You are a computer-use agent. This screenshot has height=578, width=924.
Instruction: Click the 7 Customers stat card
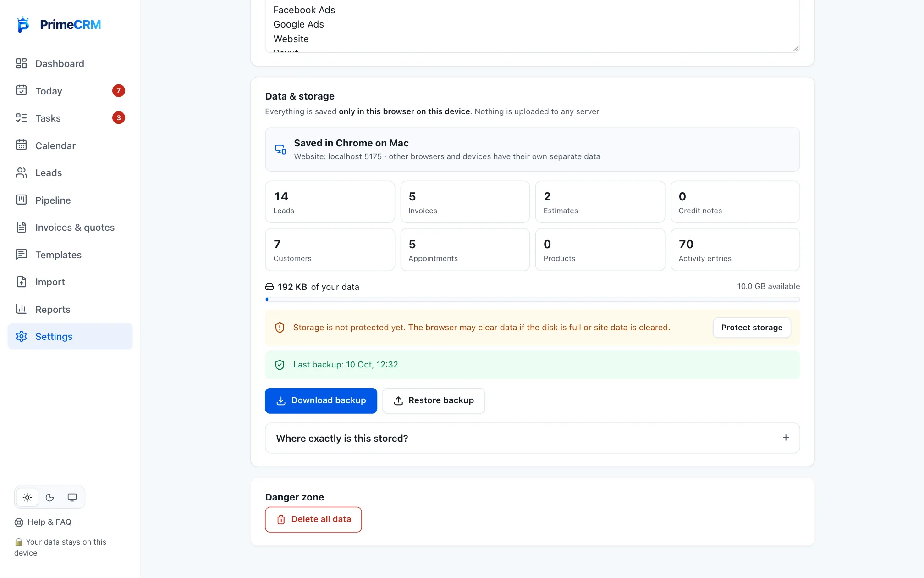tap(330, 250)
